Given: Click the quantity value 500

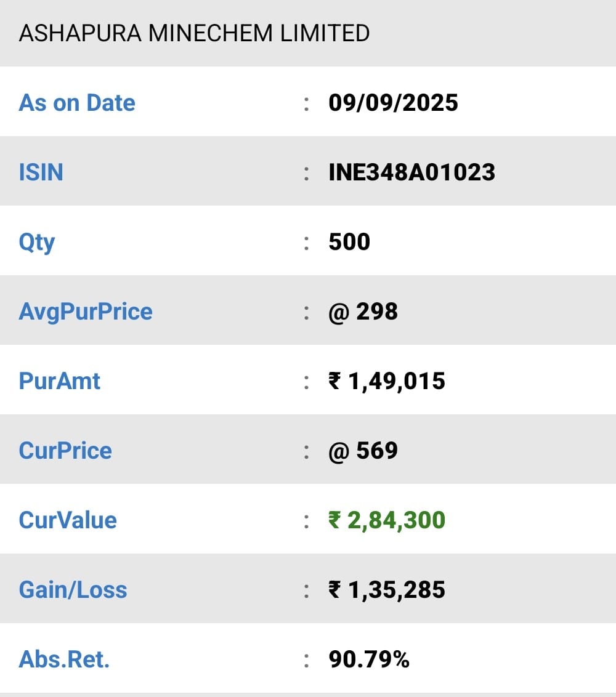Looking at the screenshot, I should pyautogui.click(x=349, y=241).
